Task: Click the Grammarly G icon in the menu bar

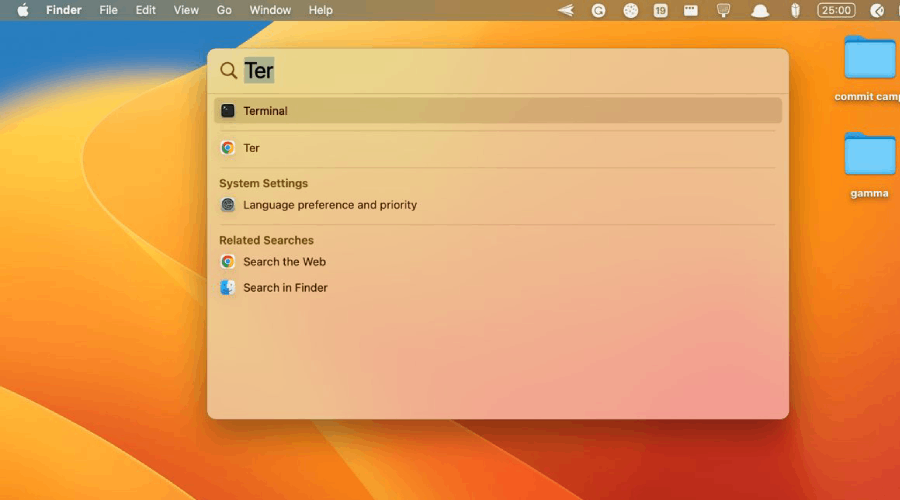Action: [x=598, y=10]
